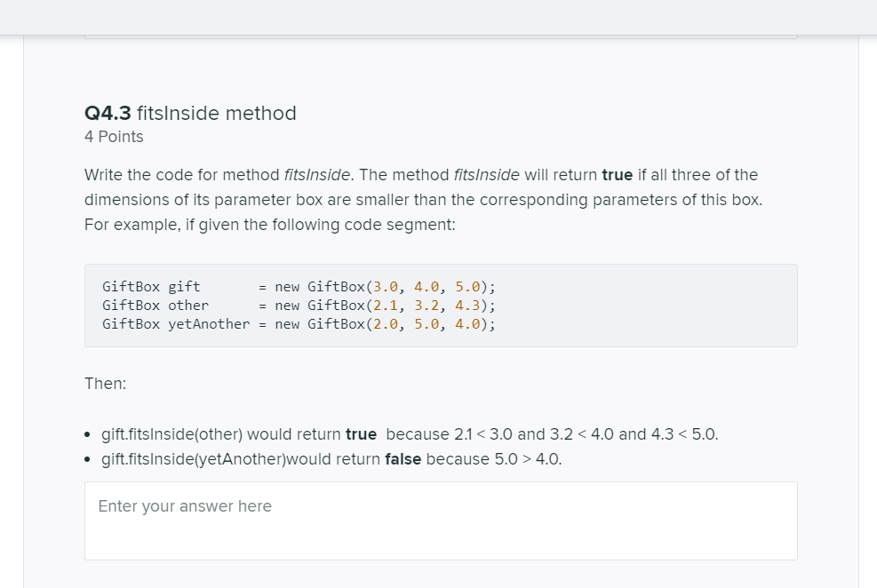Click the 5.0 value in yetAnother constructor
The image size is (877, 588).
pos(427,324)
